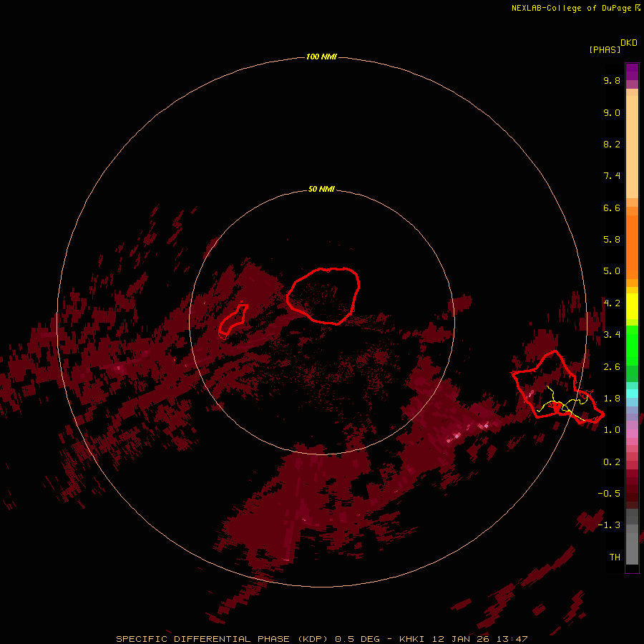Viewport: 644px width, 644px height.
Task: Click the cyan band of color scale
Action: (x=632, y=394)
